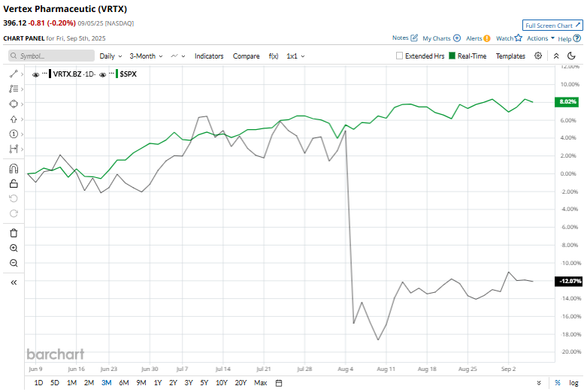The width and height of the screenshot is (584, 392).
Task: Open Templates menu
Action: pos(510,56)
